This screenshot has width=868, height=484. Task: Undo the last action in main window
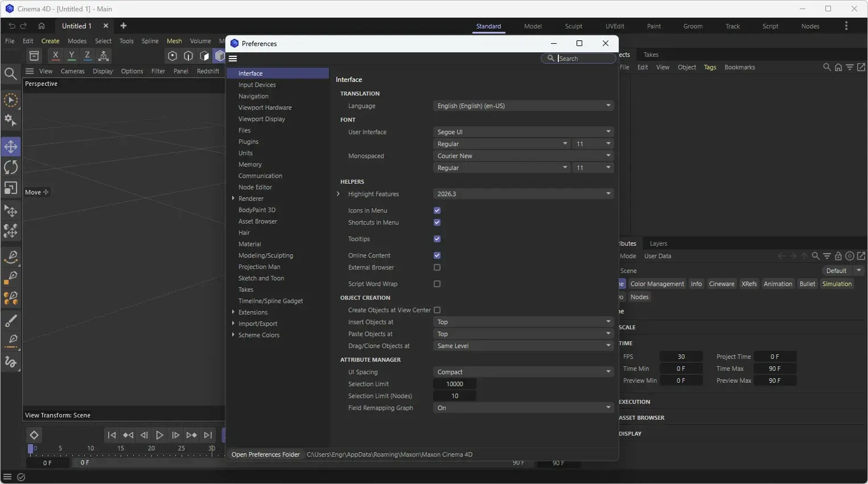pos(12,26)
